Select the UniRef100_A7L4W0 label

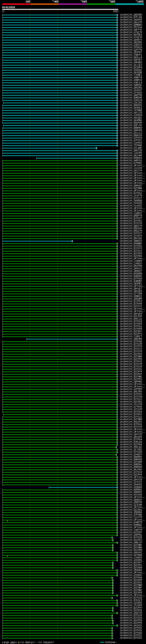pos(131,148)
